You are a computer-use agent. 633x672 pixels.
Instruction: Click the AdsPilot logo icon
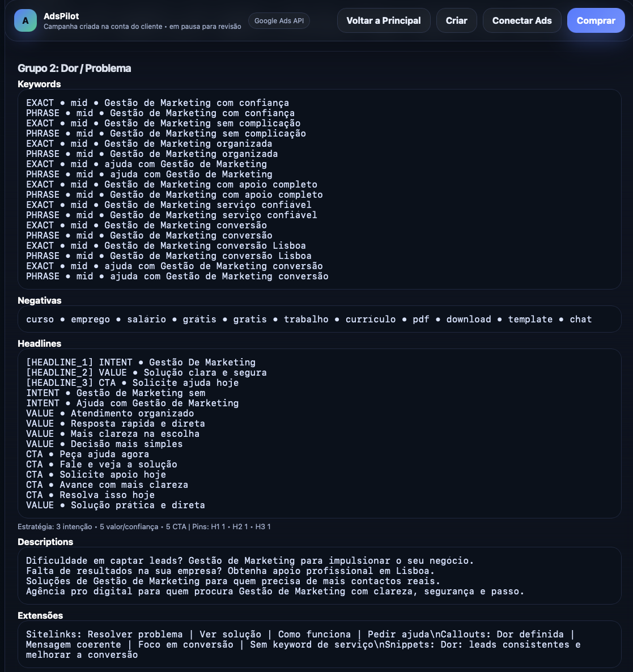click(x=26, y=20)
